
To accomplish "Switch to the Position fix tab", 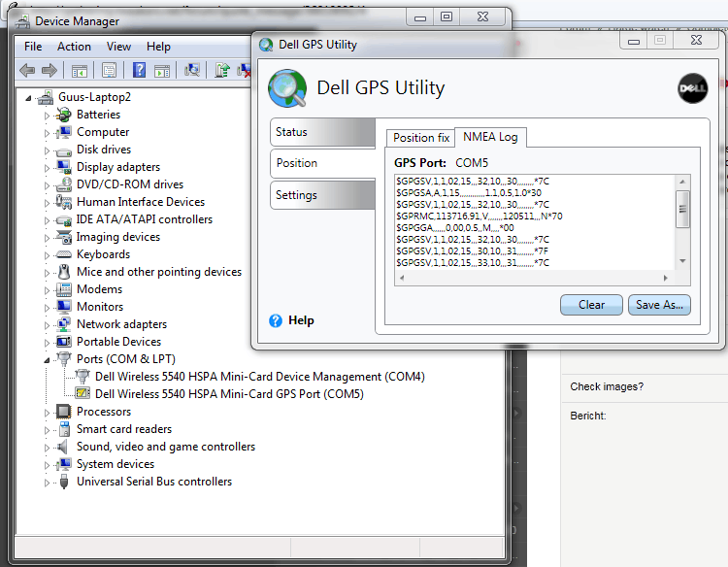I will 420,138.
